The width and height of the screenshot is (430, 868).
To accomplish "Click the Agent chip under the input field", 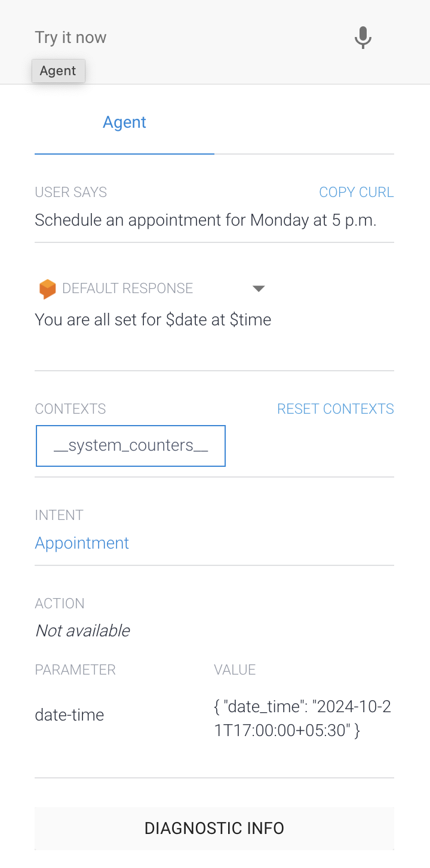I will [58, 70].
